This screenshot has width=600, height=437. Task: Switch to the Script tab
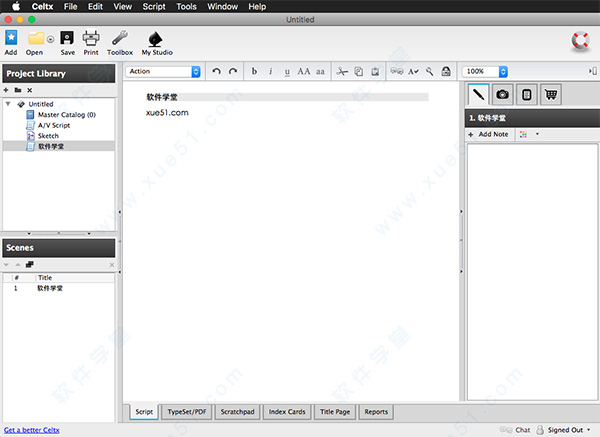(144, 412)
